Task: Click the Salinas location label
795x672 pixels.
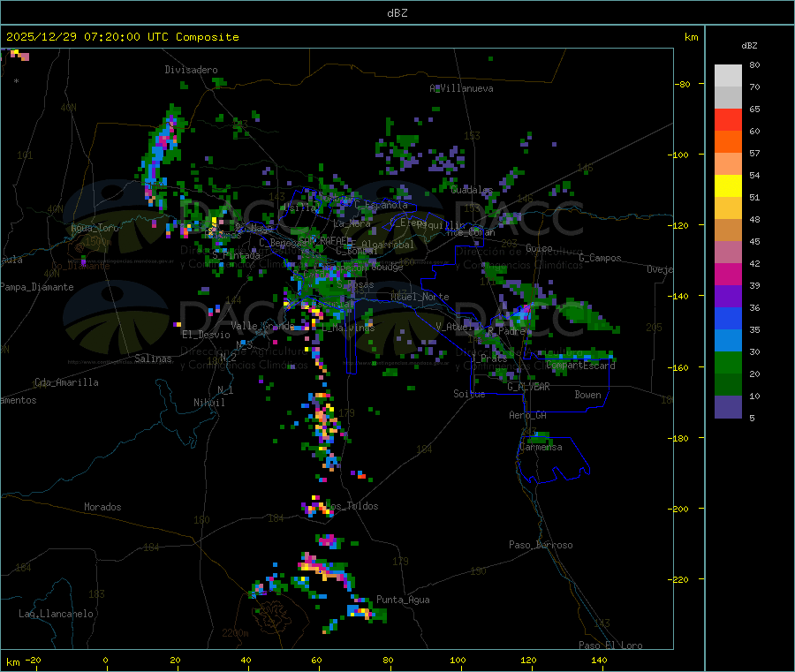Action: coord(153,359)
